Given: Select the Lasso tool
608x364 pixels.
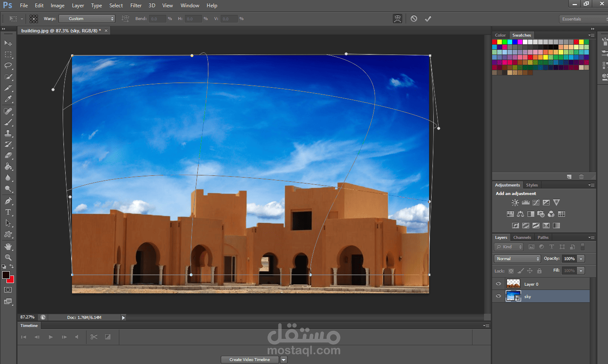Looking at the screenshot, I should pyautogui.click(x=8, y=66).
